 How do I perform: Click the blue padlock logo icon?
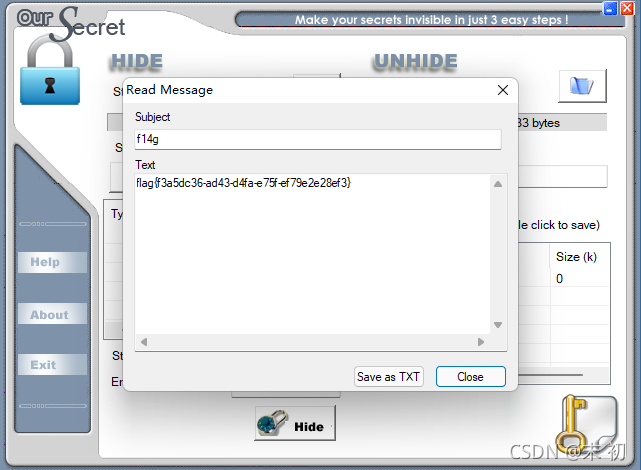pyautogui.click(x=50, y=70)
